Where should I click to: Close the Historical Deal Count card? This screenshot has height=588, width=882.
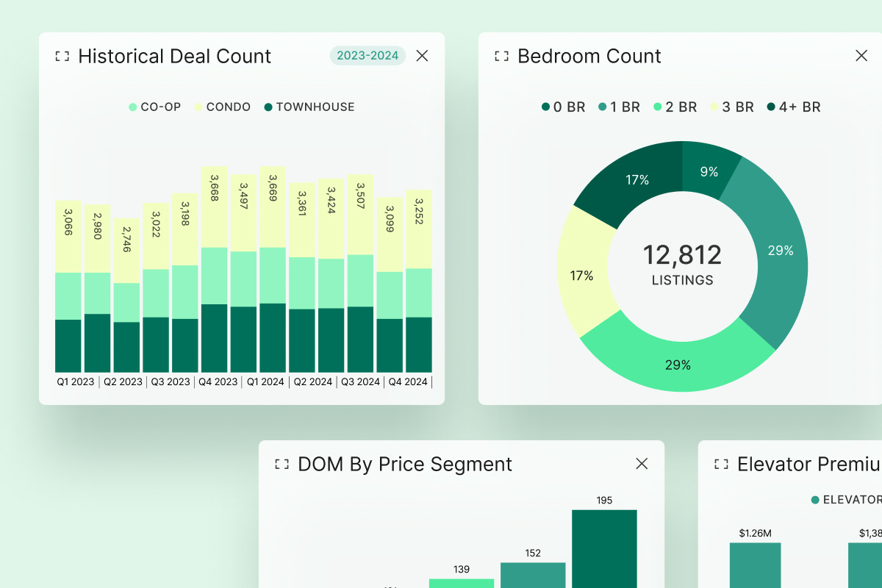point(422,56)
